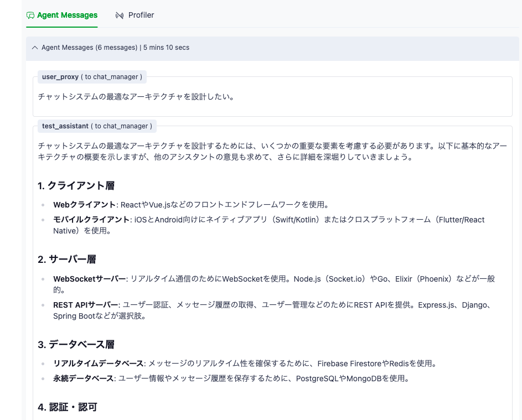The height and width of the screenshot is (420, 522).
Task: Click bullet 'Webクライアント'
Action: [x=84, y=205]
